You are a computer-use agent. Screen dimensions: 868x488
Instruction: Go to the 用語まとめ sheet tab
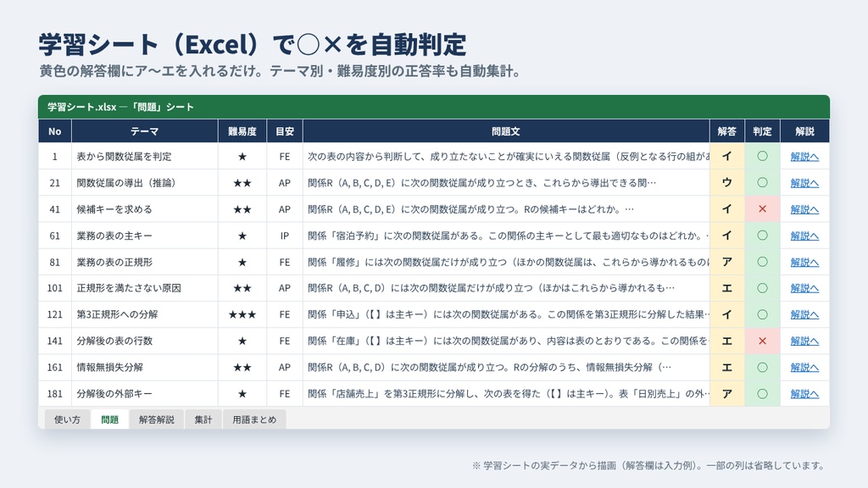pos(254,419)
